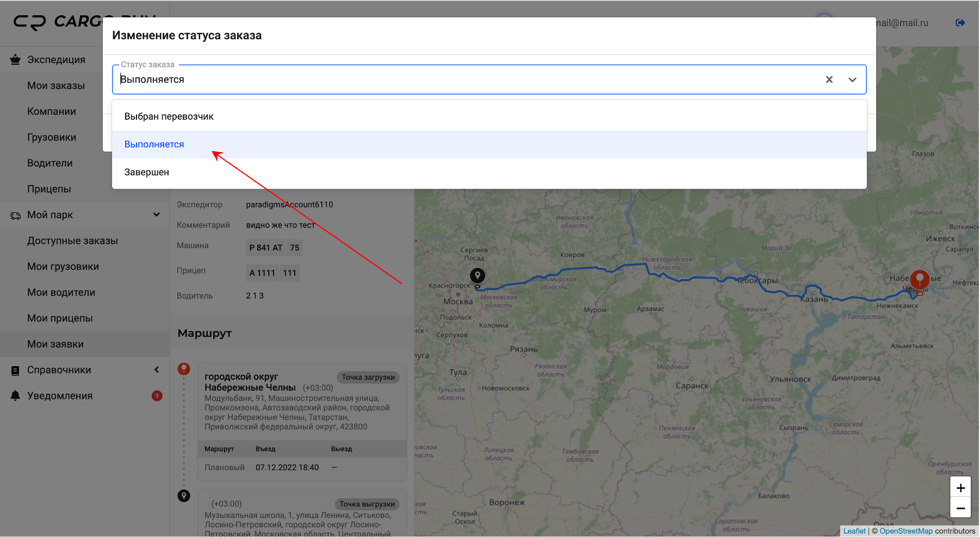
Task: Go to Мои водители
Action: coord(61,292)
